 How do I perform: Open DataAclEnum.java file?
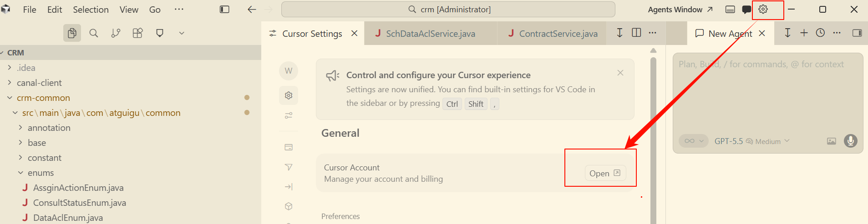[x=131, y=218]
